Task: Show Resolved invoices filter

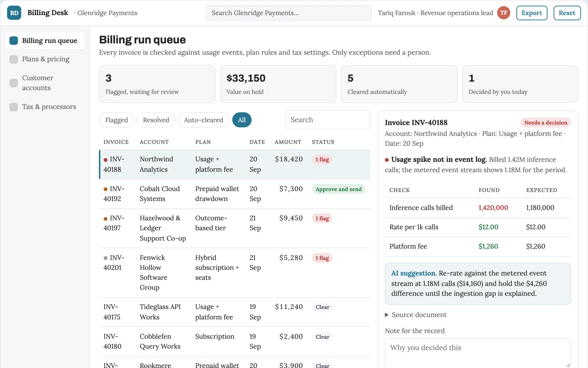Action: click(156, 120)
